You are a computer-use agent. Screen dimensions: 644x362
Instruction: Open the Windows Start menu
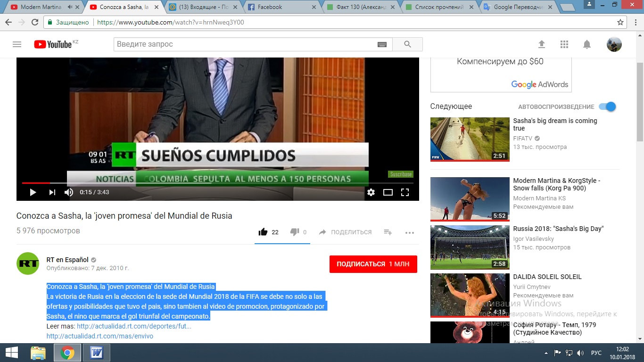click(x=11, y=353)
